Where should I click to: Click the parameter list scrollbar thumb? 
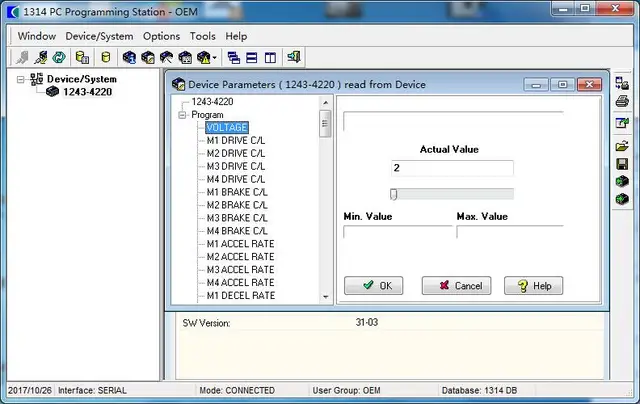[x=325, y=123]
